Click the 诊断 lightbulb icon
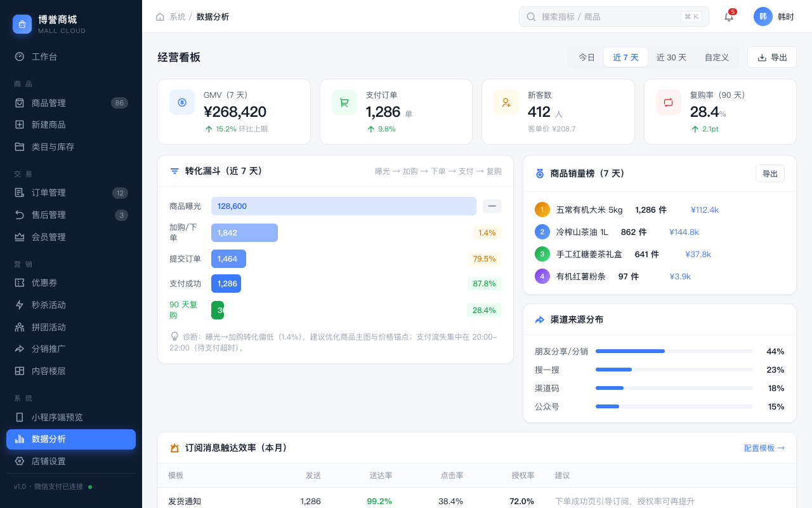812x508 pixels. tap(174, 337)
